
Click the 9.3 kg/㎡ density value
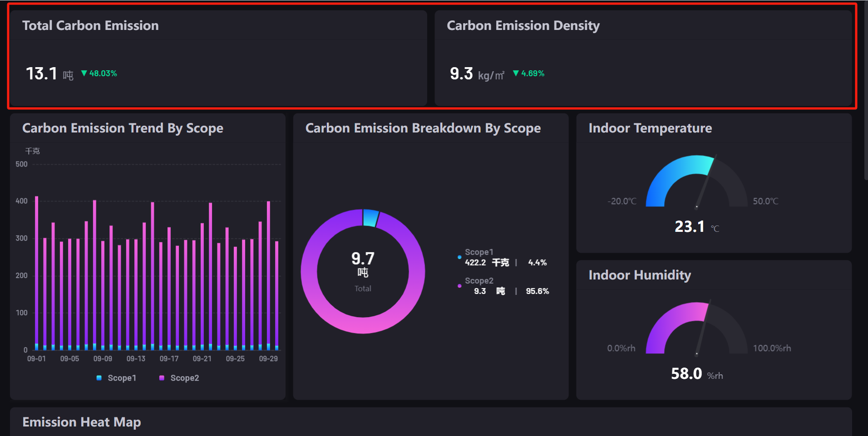[x=461, y=73]
